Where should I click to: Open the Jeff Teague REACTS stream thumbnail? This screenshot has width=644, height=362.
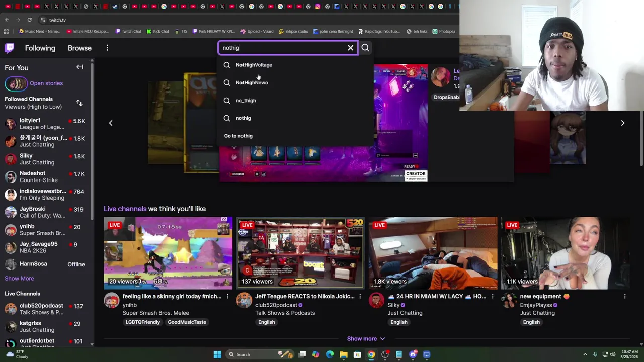(x=300, y=253)
